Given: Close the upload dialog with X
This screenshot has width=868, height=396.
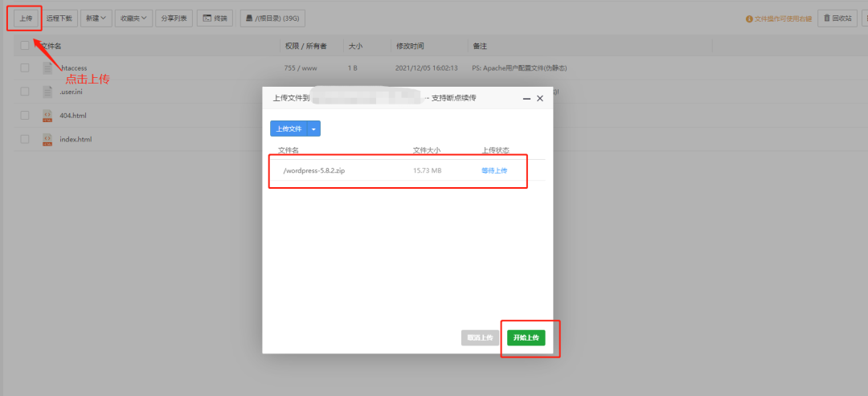Looking at the screenshot, I should click(540, 98).
